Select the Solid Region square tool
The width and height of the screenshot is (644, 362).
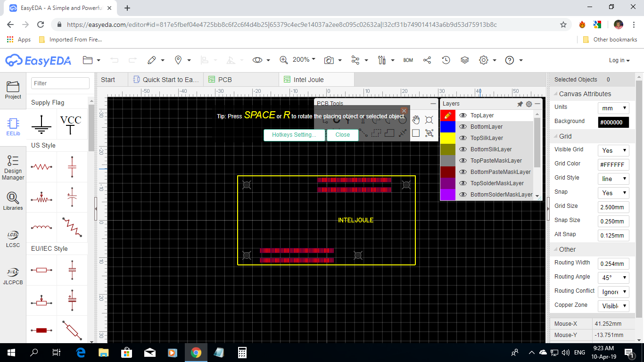416,133
